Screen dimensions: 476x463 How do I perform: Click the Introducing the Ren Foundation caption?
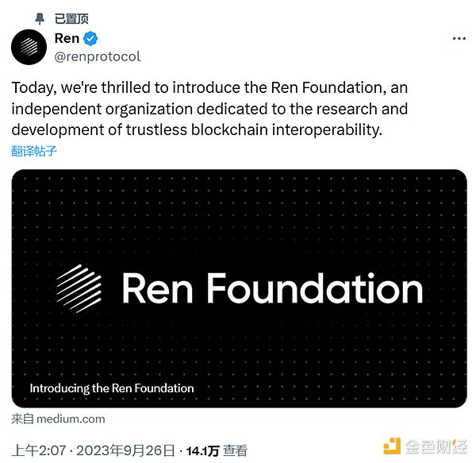pos(111,388)
